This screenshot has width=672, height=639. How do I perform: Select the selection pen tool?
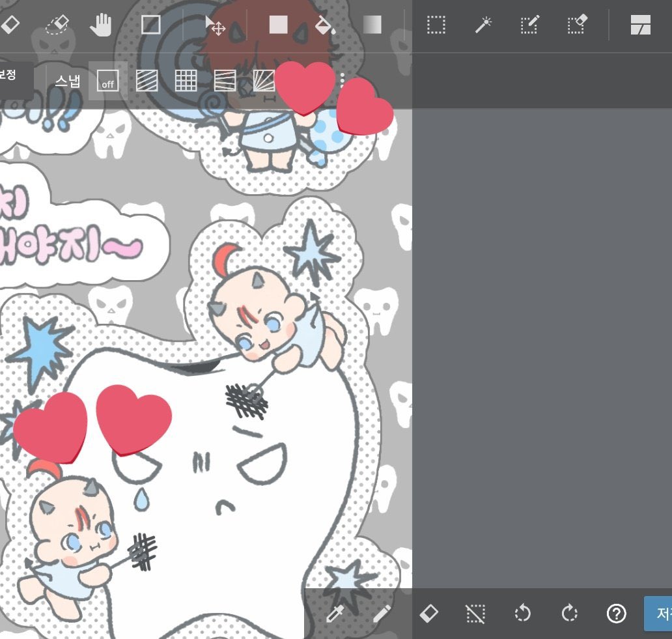pos(529,25)
